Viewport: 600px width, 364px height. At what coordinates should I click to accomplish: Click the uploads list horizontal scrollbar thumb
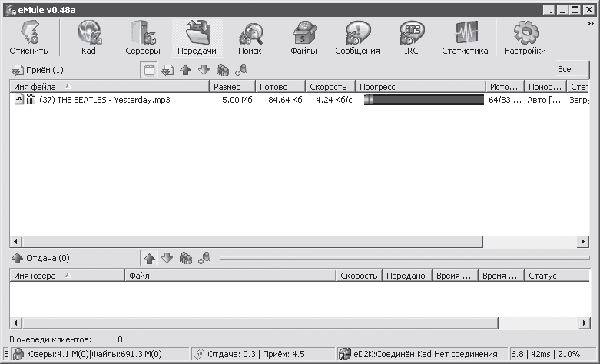click(x=260, y=323)
